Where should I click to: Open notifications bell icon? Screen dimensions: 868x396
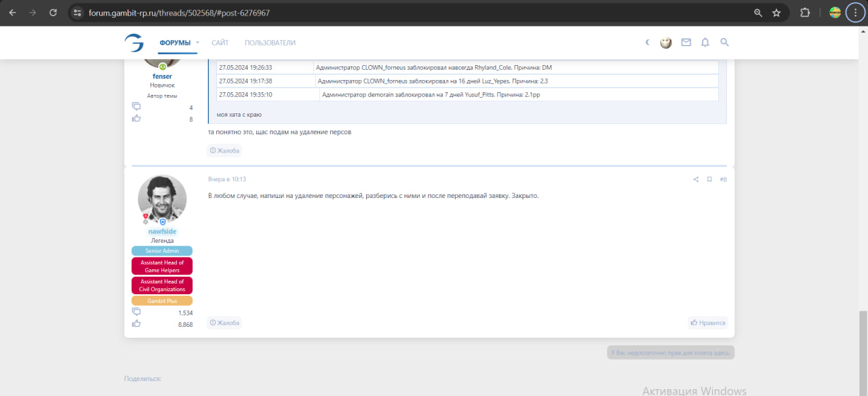pos(705,42)
